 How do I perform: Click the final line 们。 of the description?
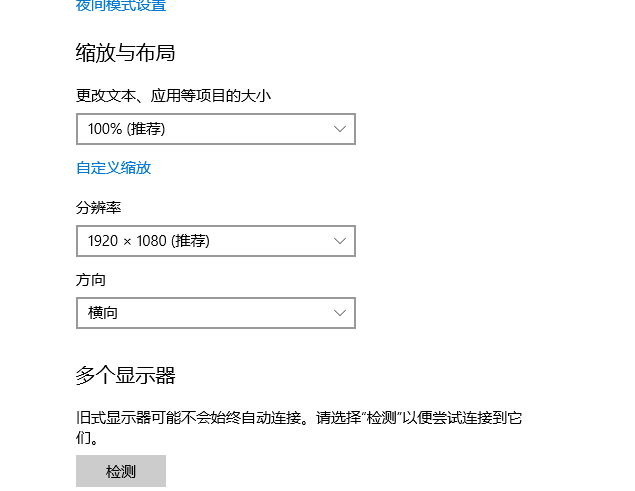(x=87, y=438)
